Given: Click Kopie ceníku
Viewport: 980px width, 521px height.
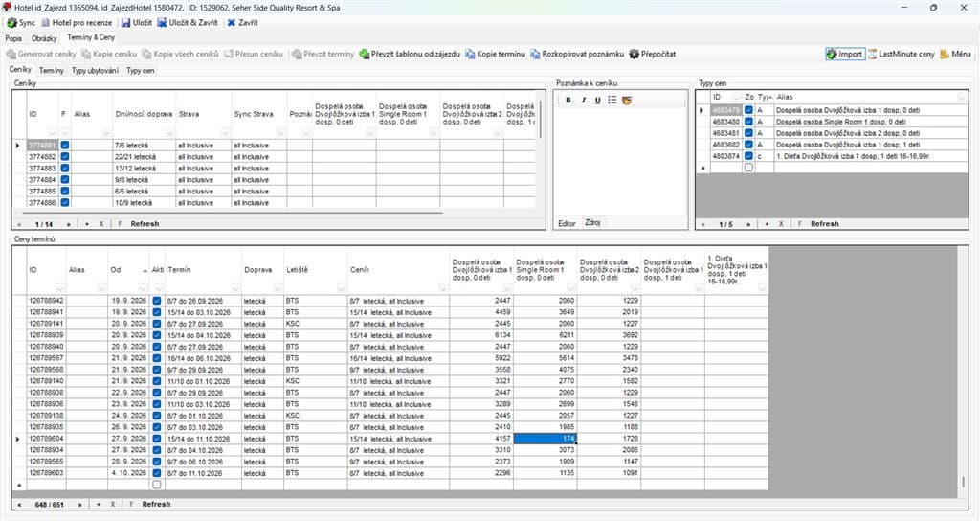Looking at the screenshot, I should [x=109, y=54].
